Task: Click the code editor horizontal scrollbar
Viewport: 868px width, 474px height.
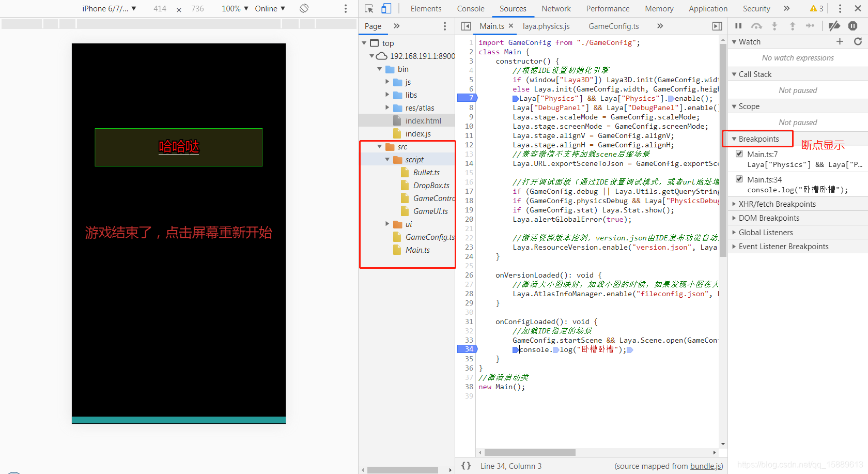Action: pyautogui.click(x=530, y=452)
